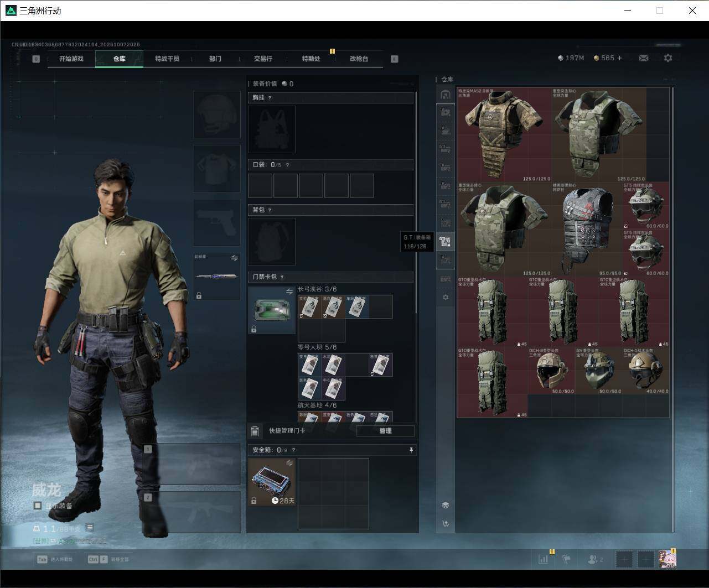Click the 197M currency balance
The image size is (709, 588).
click(571, 58)
